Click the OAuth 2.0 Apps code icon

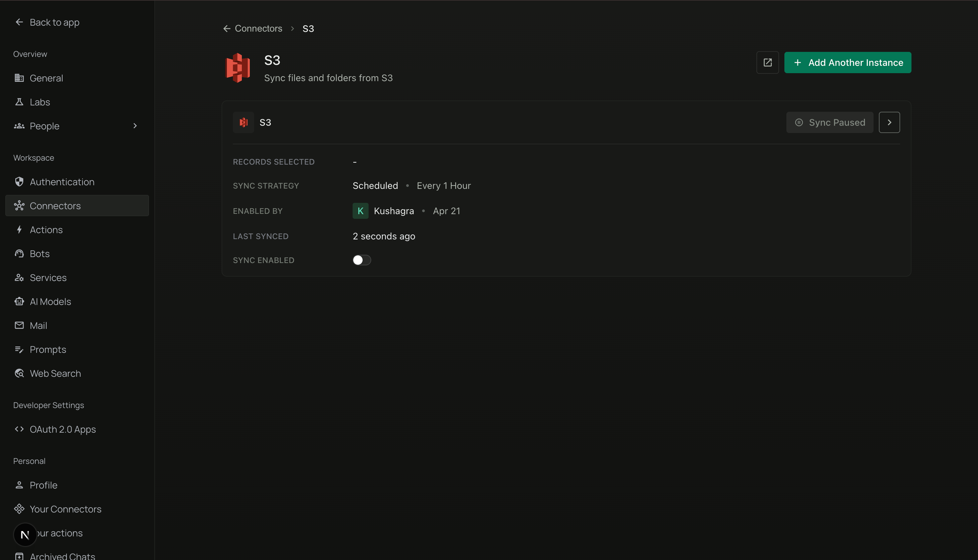click(19, 429)
